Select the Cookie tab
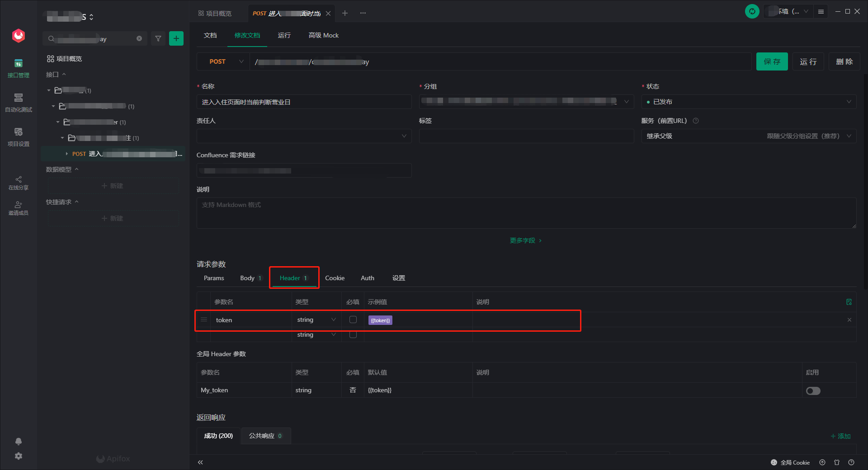 tap(335, 278)
